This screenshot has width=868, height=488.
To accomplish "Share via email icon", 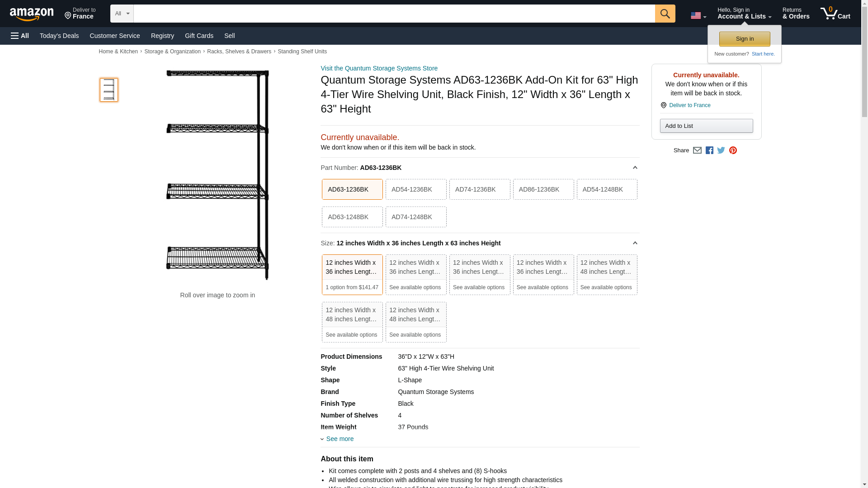I will click(697, 150).
